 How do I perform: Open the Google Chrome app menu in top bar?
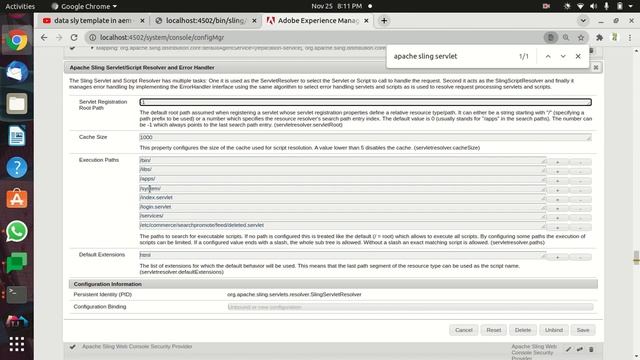pos(84,6)
